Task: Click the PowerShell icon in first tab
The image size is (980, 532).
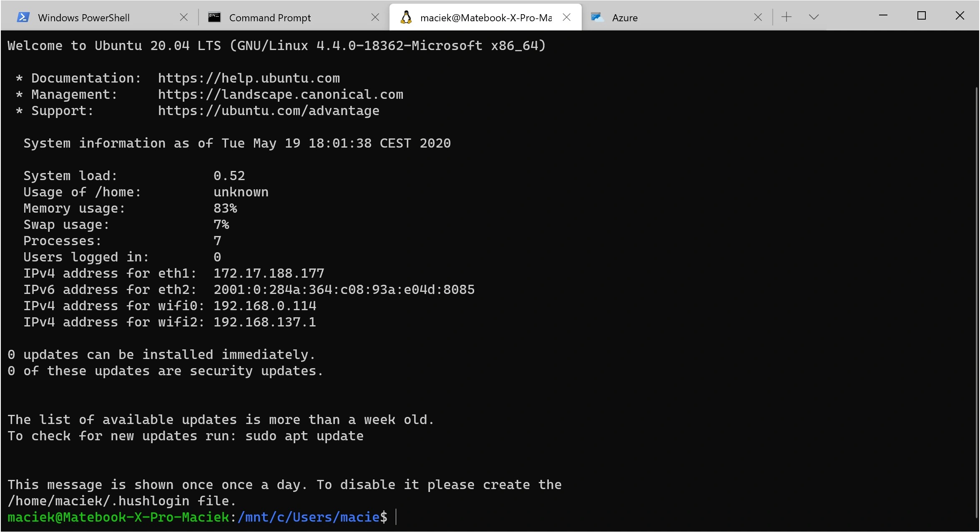Action: coord(23,17)
